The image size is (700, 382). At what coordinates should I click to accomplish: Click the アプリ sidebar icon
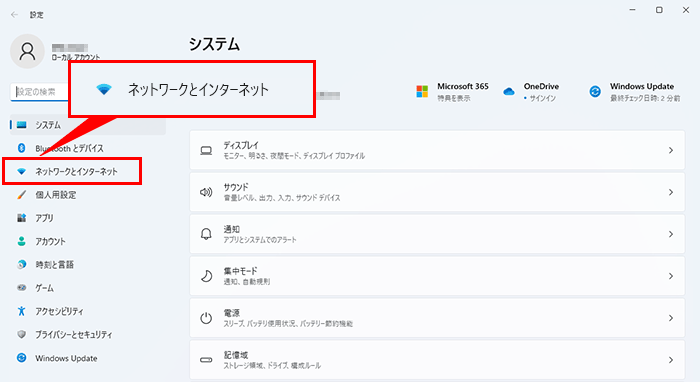tap(21, 218)
